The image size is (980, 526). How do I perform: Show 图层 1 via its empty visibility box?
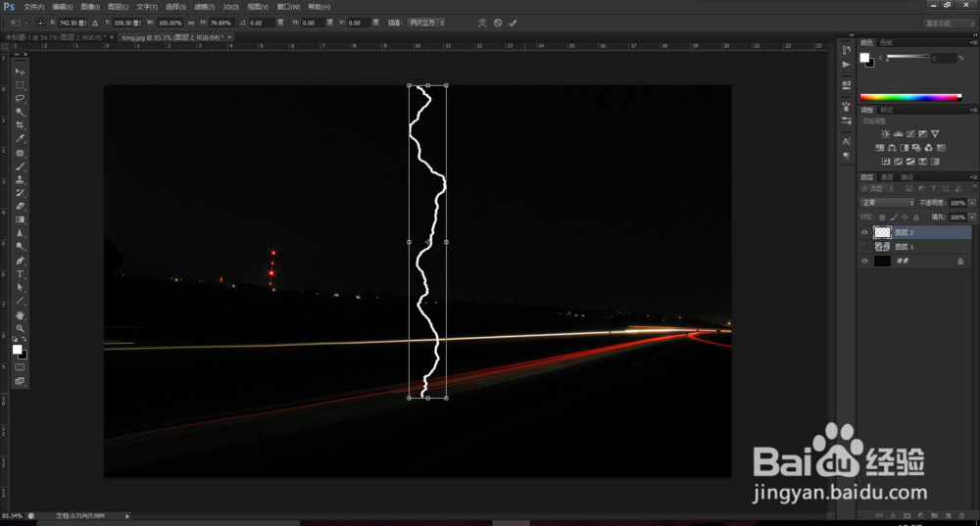[x=864, y=247]
